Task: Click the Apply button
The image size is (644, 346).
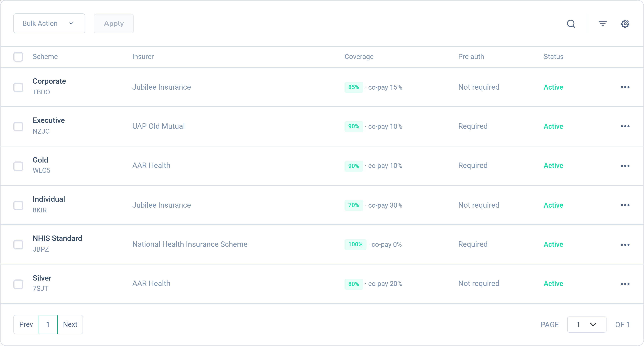Action: coord(114,24)
